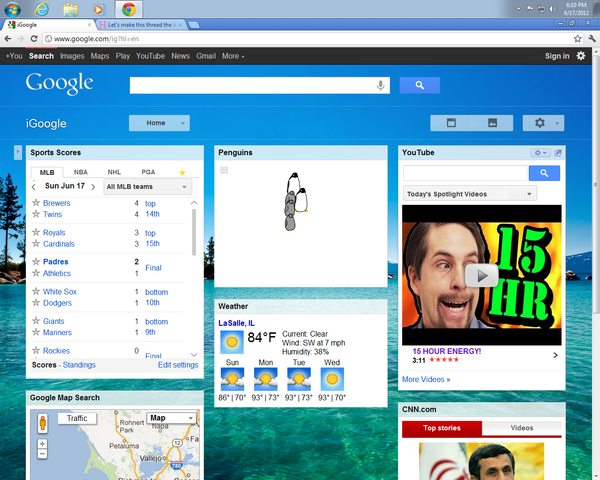Go back with the browser back arrow

click(8, 39)
